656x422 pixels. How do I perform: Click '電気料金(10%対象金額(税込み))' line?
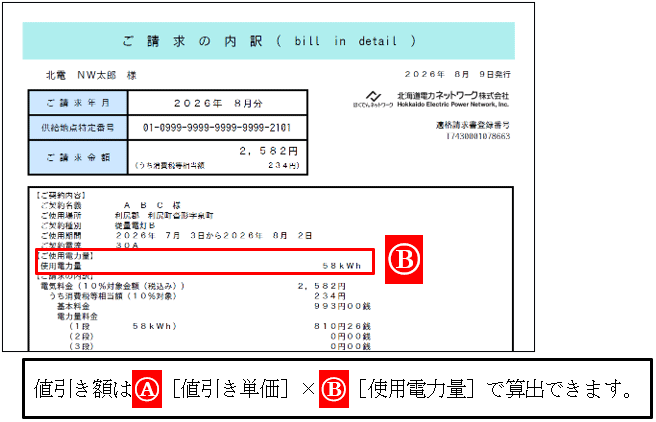(112, 286)
